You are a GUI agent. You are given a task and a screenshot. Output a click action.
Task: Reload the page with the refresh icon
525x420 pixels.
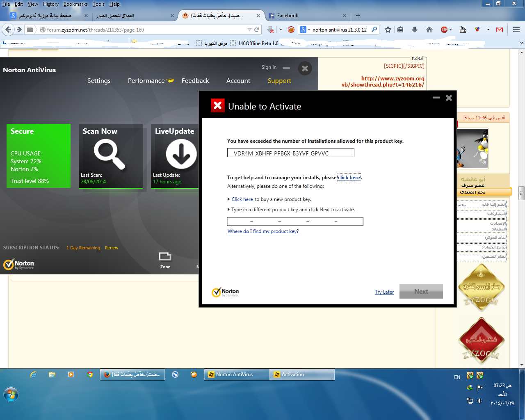tap(257, 30)
